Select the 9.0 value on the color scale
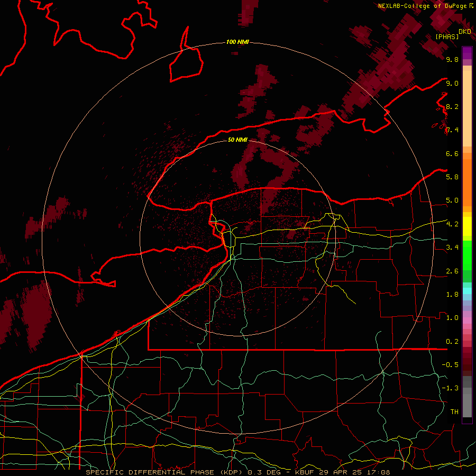The height and width of the screenshot is (476, 476). pos(452,83)
